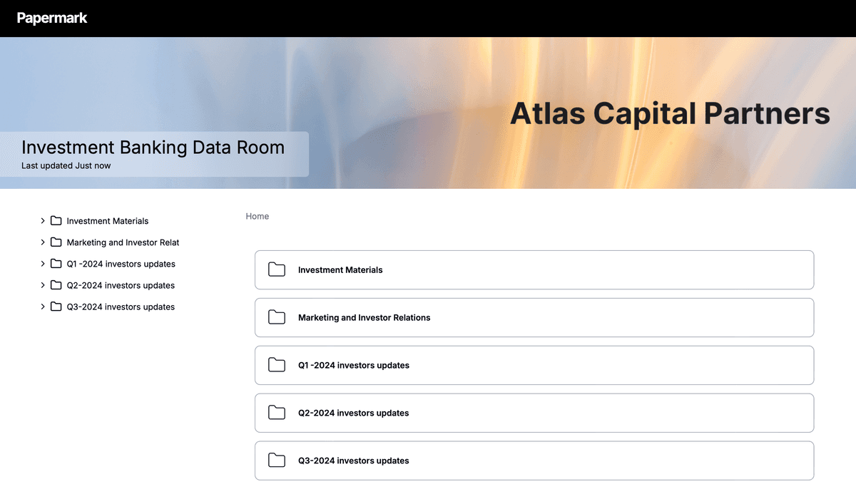Click the Papermark logo

(x=52, y=18)
